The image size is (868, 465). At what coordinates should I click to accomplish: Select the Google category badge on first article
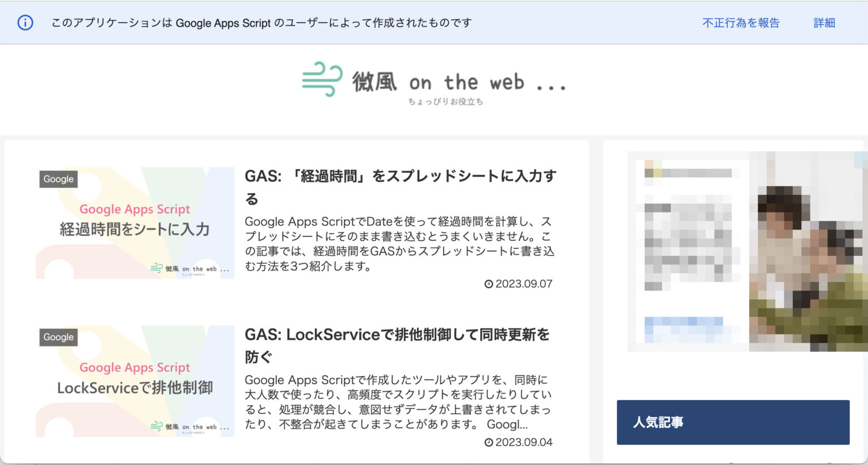point(58,179)
